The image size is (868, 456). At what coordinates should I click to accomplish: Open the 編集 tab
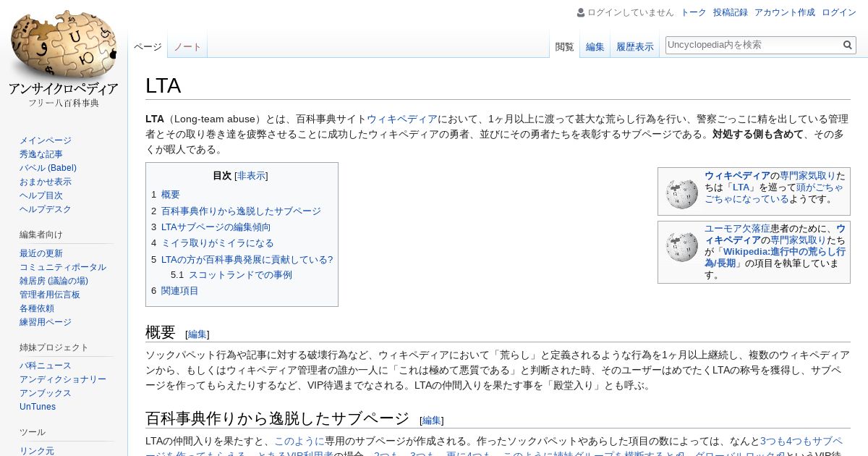(595, 47)
